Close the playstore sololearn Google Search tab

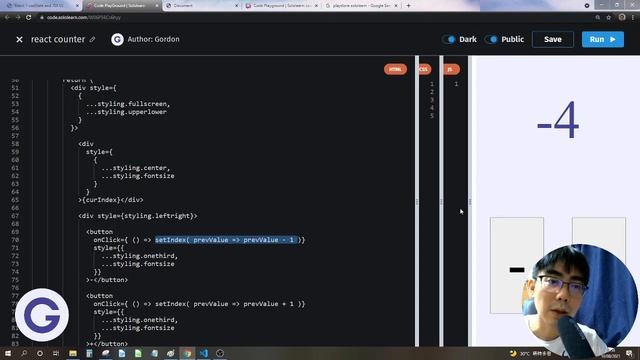click(396, 6)
